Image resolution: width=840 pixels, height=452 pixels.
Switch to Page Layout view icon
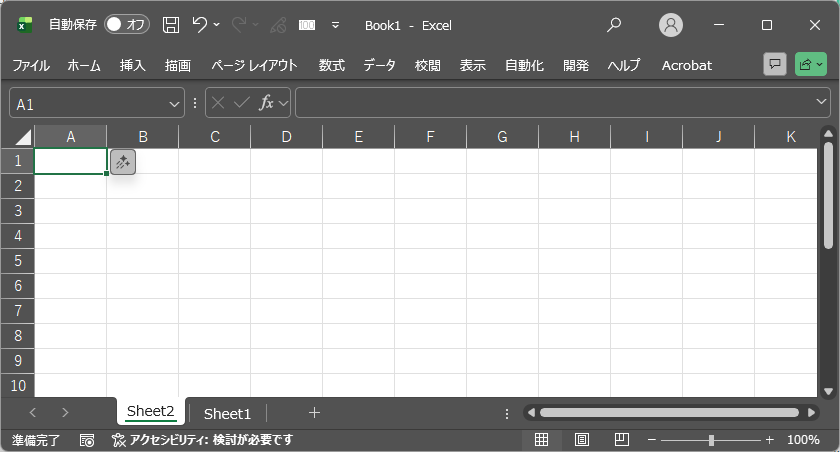coord(581,440)
